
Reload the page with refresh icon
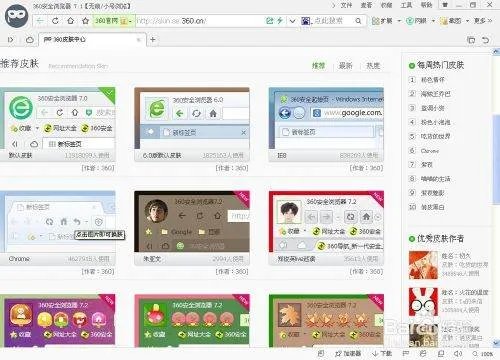pos(55,21)
